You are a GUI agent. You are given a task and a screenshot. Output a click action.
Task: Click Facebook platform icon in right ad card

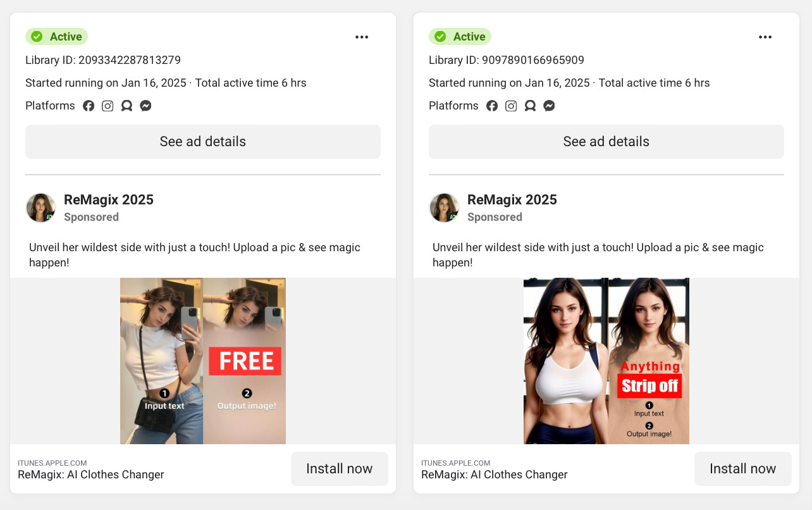pos(492,106)
